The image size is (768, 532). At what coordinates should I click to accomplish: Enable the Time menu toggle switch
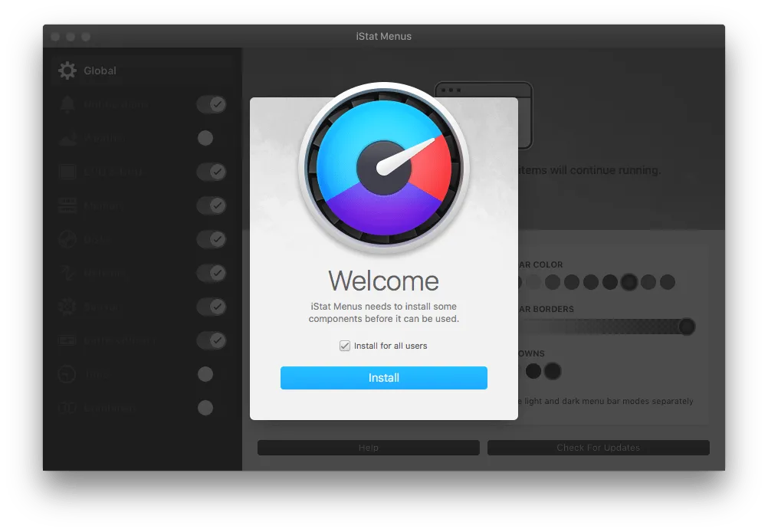[205, 374]
